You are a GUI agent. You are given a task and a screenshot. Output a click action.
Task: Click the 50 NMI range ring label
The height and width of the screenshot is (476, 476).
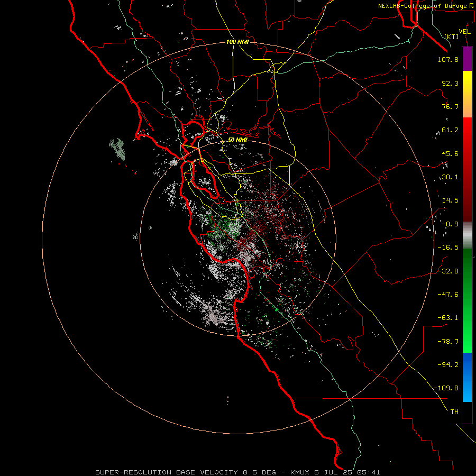pyautogui.click(x=237, y=140)
